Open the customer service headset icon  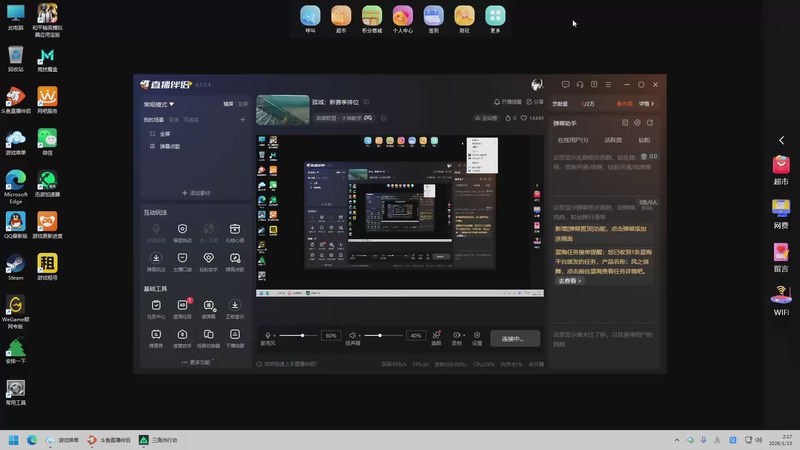[580, 85]
